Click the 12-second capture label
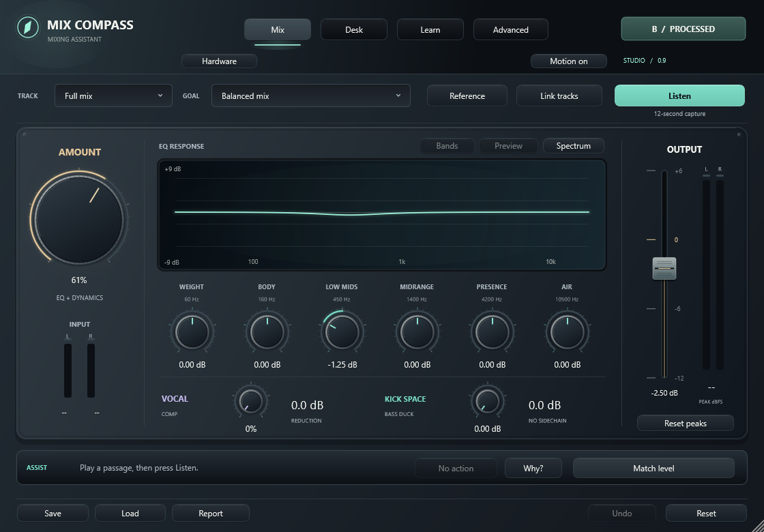 tap(679, 114)
